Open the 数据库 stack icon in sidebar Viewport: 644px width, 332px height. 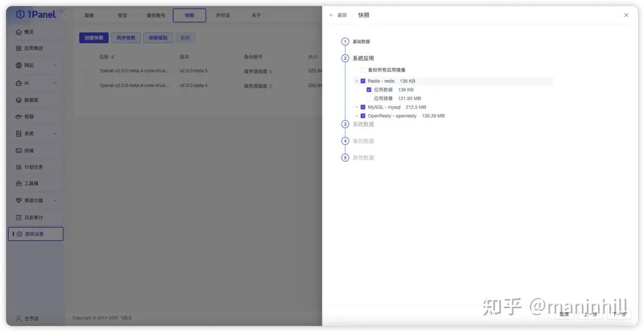pos(18,100)
